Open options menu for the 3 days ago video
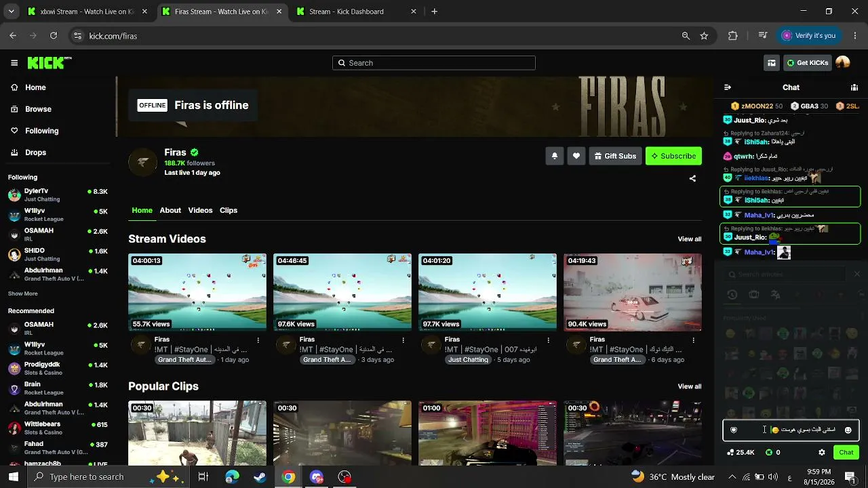This screenshot has height=488, width=868. coord(403,340)
